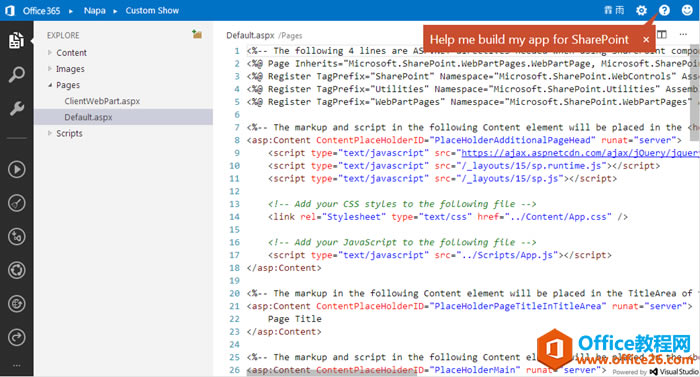
Task: Add new item in Explore panel
Action: tap(197, 34)
